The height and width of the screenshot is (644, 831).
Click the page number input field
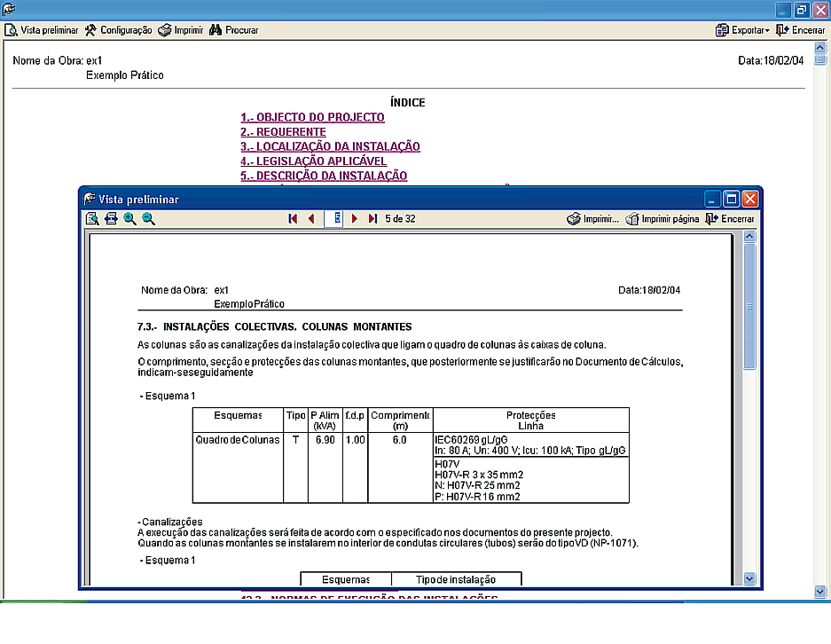click(x=333, y=219)
